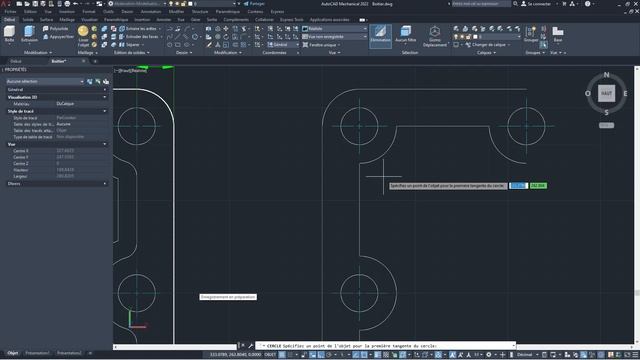This screenshot has height=360, width=640.
Task: Click the Lisser l'objet mesh tool
Action: click(83, 35)
